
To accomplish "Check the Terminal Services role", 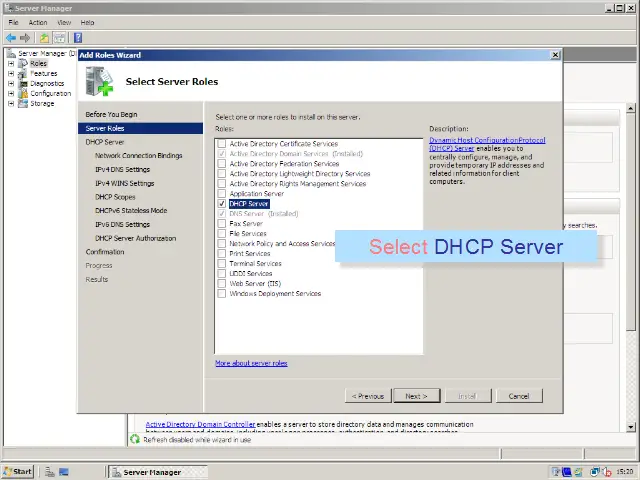I will coord(222,263).
